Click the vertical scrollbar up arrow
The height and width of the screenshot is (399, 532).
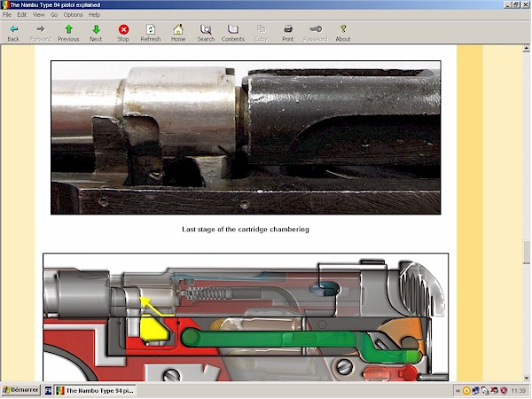click(x=526, y=49)
